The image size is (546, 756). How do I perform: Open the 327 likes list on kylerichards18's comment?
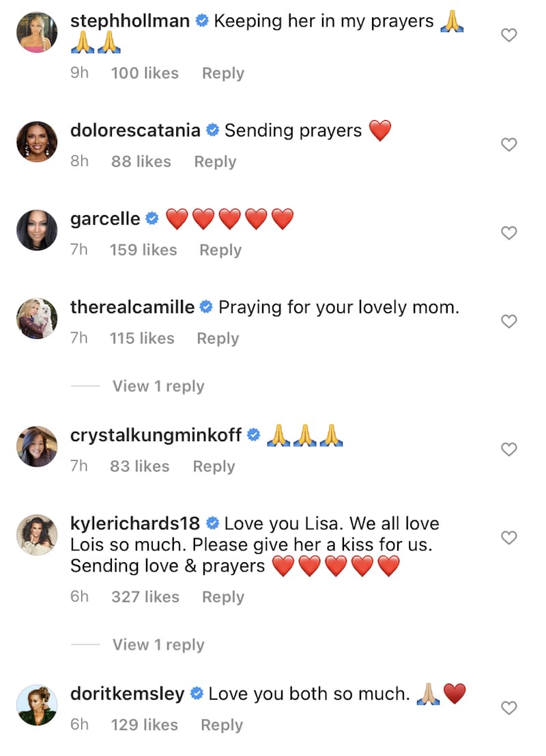point(145,596)
